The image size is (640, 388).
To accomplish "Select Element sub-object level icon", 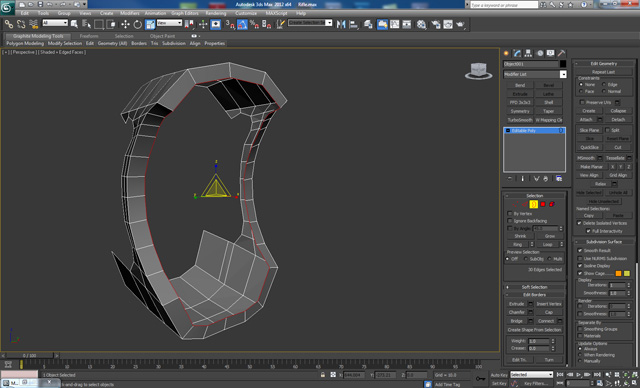I will tap(552, 204).
